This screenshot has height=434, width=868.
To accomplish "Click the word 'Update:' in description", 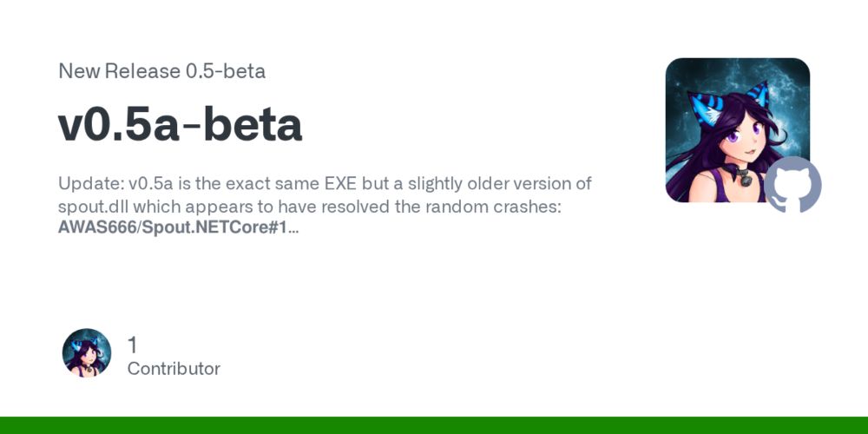I will coord(90,185).
